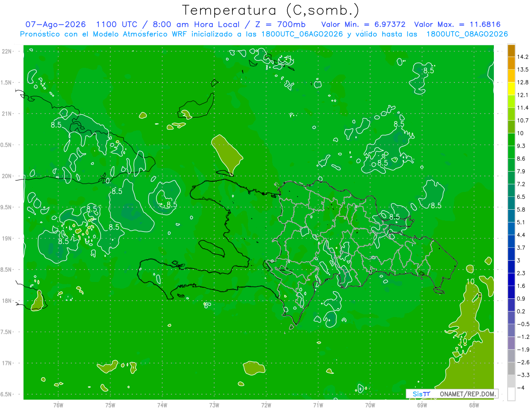Click the 18N latitude axis label

click(7, 301)
